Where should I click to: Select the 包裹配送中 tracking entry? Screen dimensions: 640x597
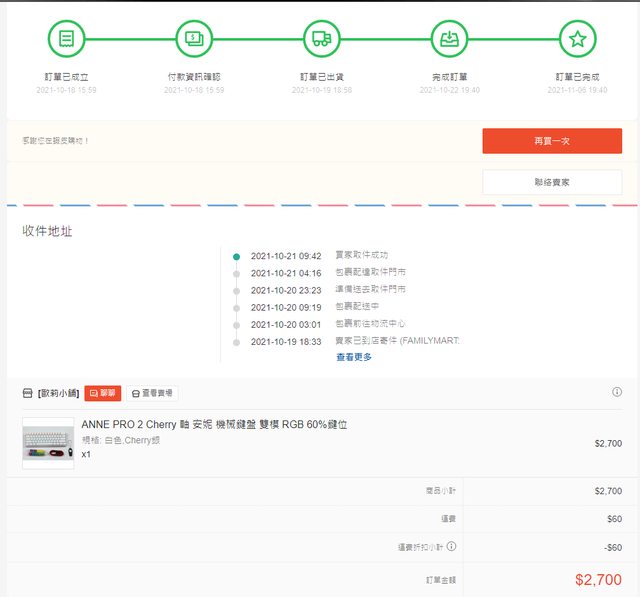[357, 307]
